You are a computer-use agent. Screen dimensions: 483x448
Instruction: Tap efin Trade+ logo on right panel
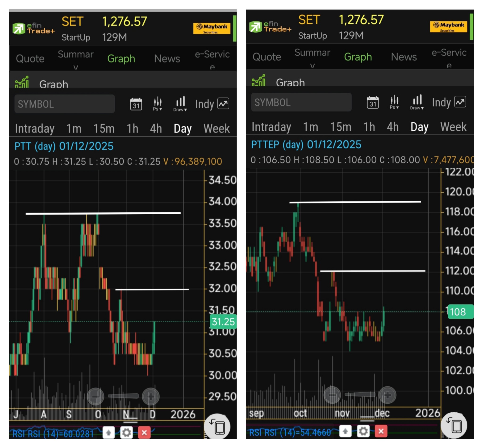270,27
